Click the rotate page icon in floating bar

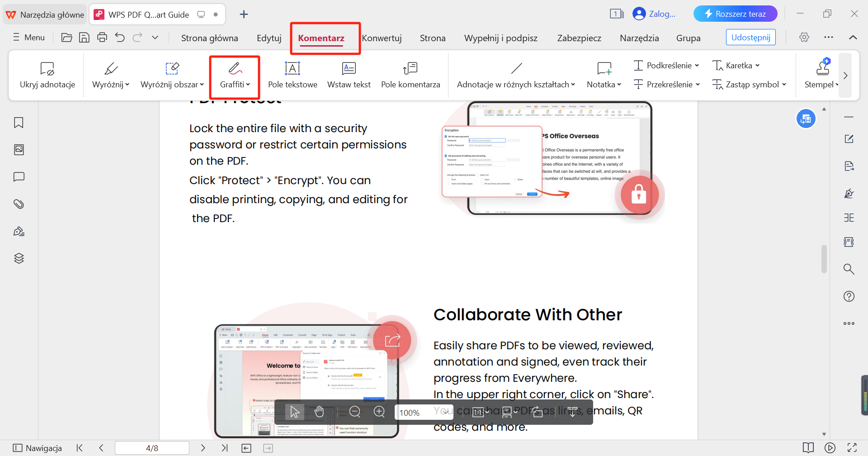537,412
